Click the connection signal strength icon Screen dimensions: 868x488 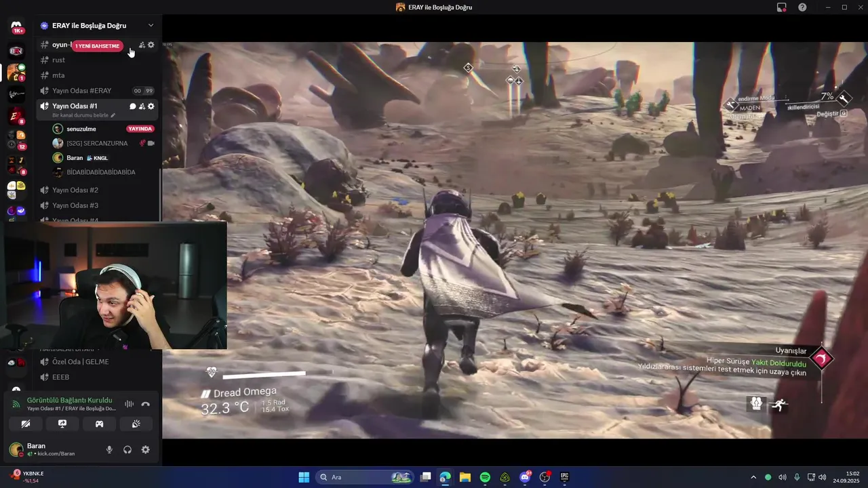pyautogui.click(x=16, y=404)
